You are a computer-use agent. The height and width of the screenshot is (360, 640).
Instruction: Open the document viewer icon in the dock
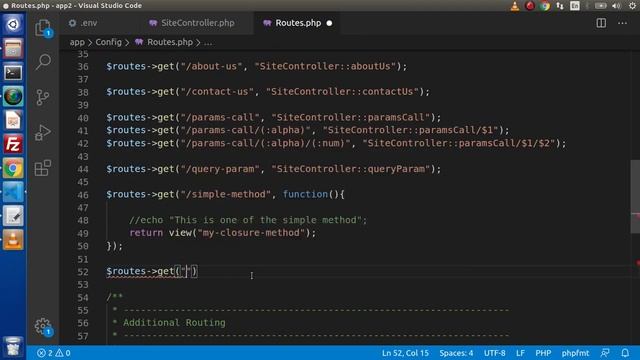pyautogui.click(x=13, y=120)
